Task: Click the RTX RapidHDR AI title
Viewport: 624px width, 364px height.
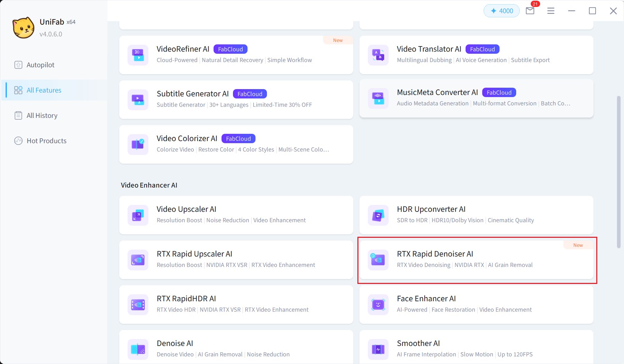Action: pyautogui.click(x=186, y=298)
